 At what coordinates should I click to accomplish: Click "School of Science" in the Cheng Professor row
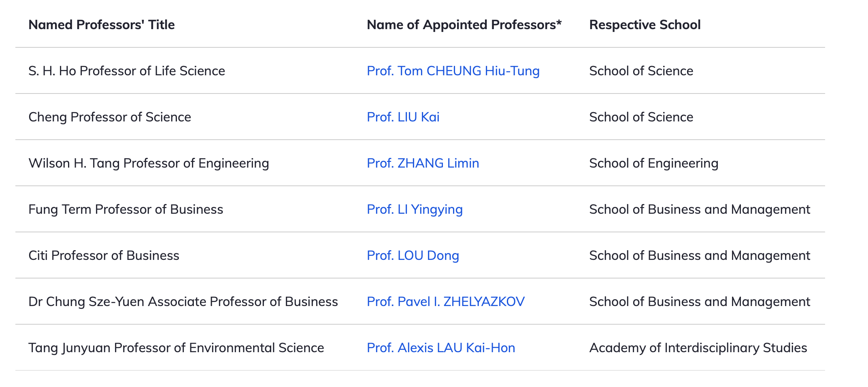[x=641, y=117]
